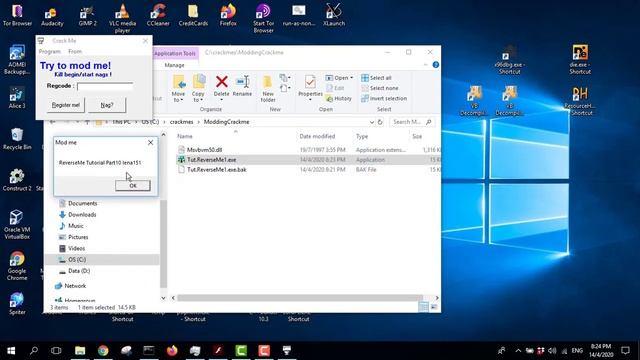Viewport: 640px width, 360px height.
Task: Open the x96dbg.exe shortcut on desktop
Action: [509, 60]
